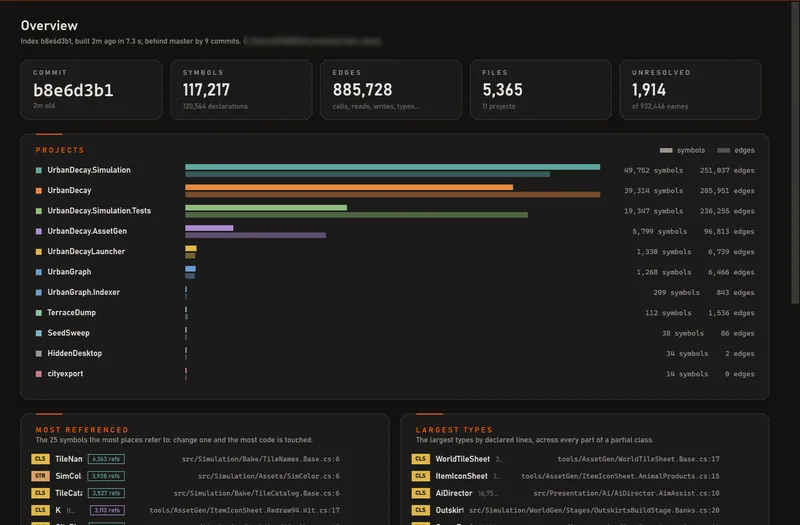This screenshot has height=525, width=800.
Task: Open src/Simulation/Bake/TileCatalog.Base.cs:6 path
Action: tap(257, 493)
